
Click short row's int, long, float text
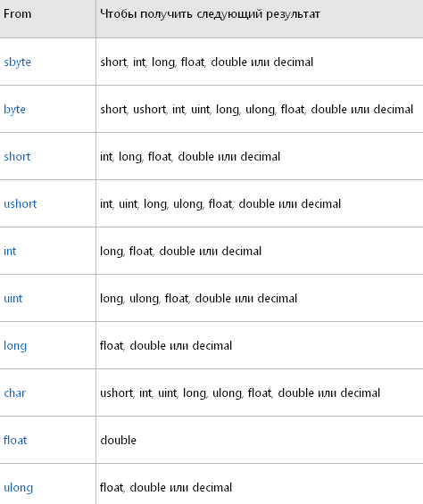136,156
